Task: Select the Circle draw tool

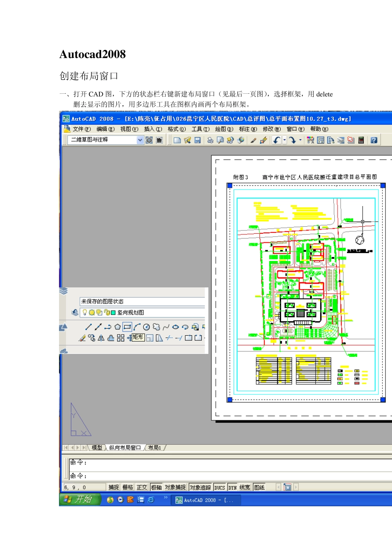Action: [146, 327]
